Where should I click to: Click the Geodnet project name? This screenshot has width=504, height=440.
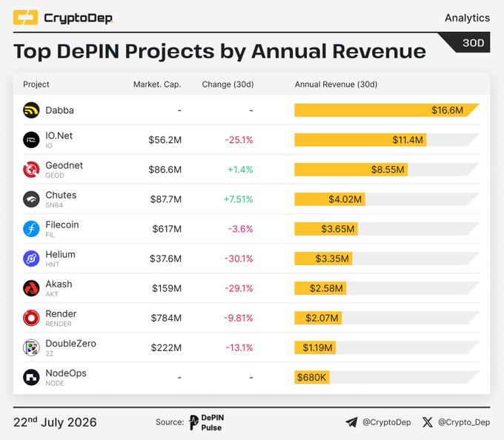[x=64, y=165]
